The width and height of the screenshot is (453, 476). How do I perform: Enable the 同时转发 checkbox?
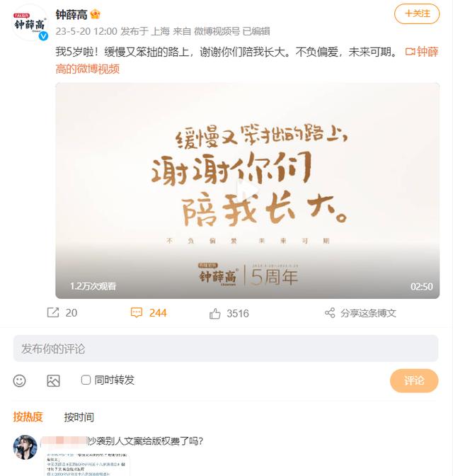point(86,380)
